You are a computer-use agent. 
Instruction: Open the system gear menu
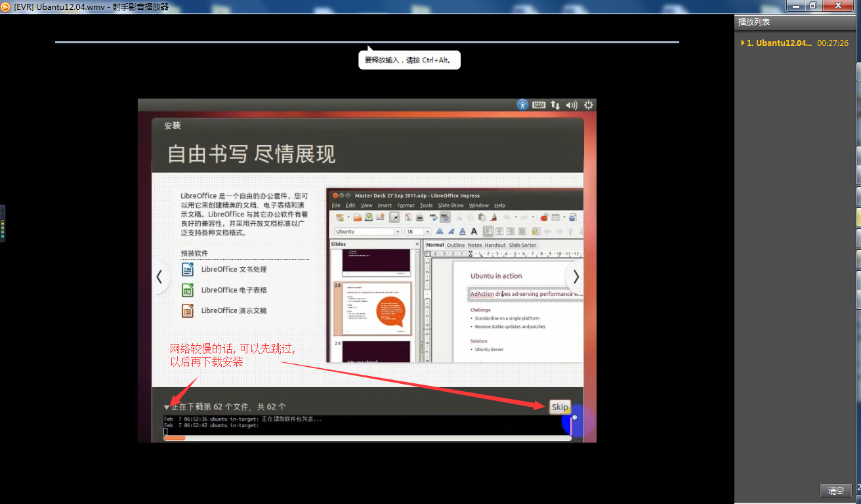pyautogui.click(x=589, y=104)
